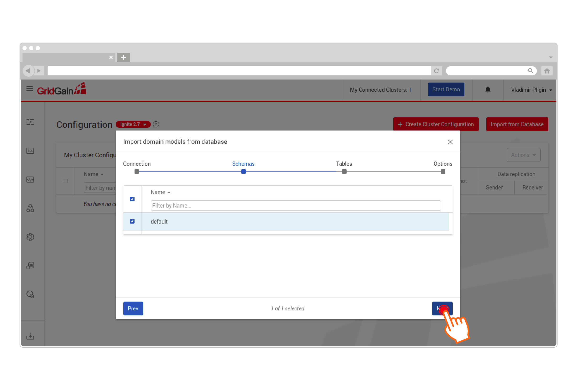
Task: Click the '1 of 1 selected' status text
Action: click(x=287, y=308)
